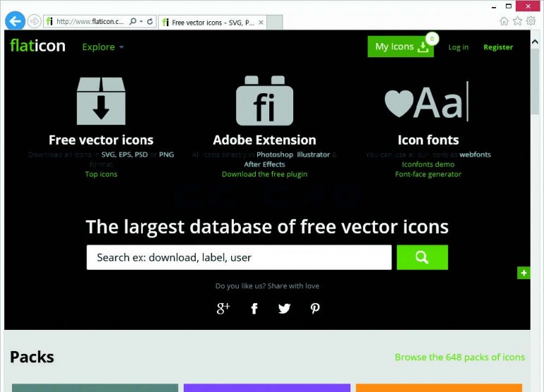This screenshot has height=392, width=544.
Task: Click the browser back arrow button
Action: pyautogui.click(x=15, y=21)
